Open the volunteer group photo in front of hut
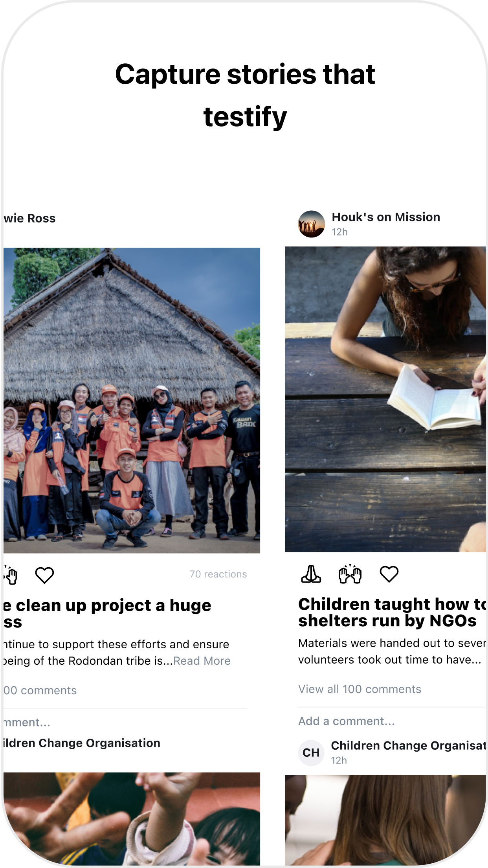This screenshot has height=868, width=488. click(x=132, y=400)
